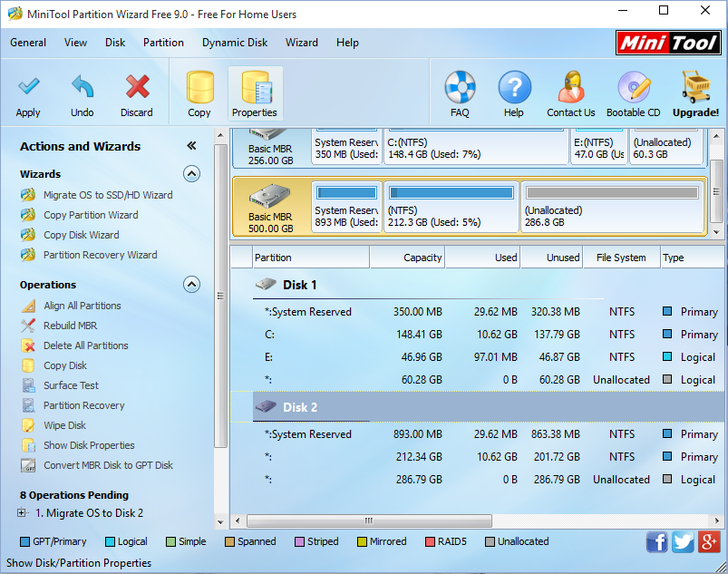Launch Copy Disk Wizard
This screenshot has height=574, width=728.
[x=82, y=235]
